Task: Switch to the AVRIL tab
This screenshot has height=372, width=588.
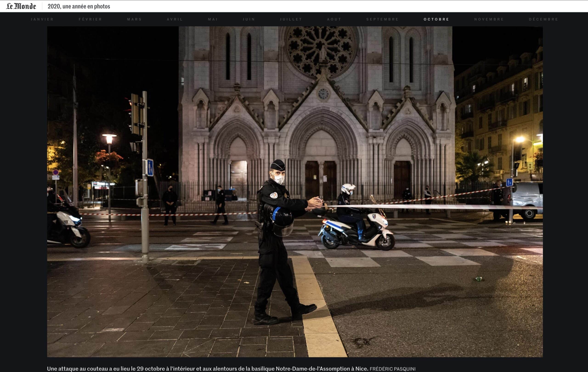Action: [x=175, y=19]
